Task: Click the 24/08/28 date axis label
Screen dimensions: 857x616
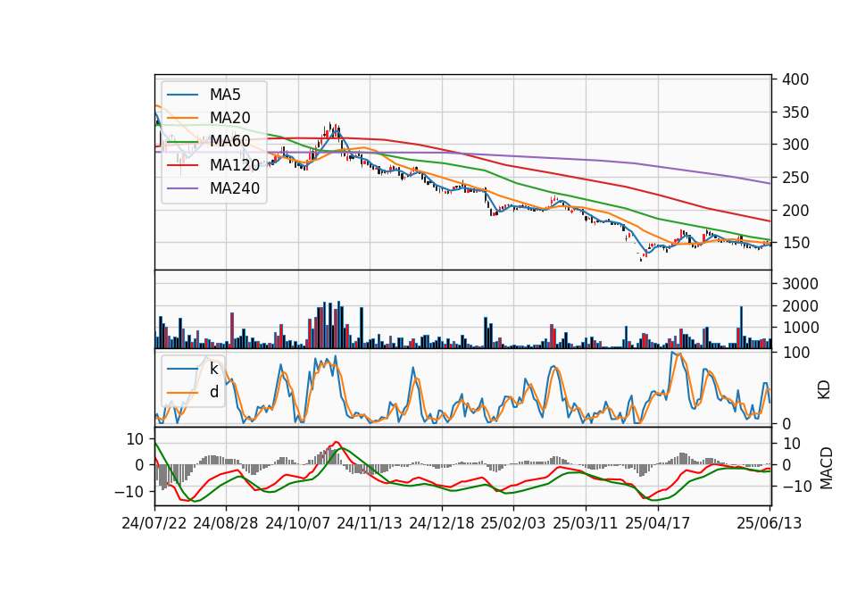Action: click(226, 523)
